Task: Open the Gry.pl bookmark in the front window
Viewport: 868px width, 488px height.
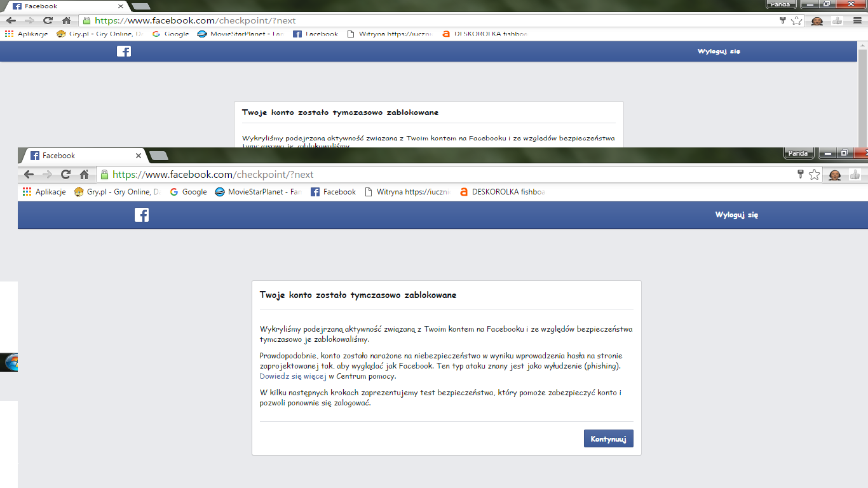Action: pos(117,192)
